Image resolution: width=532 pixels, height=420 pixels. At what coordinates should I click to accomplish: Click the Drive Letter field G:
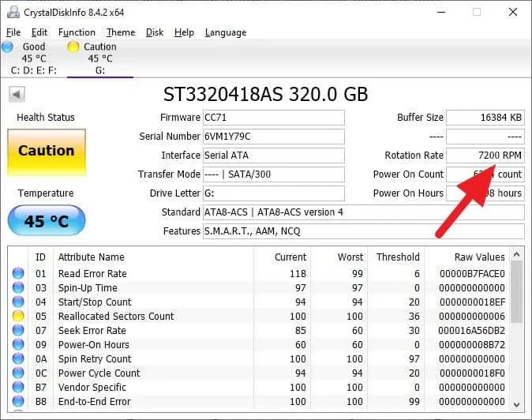click(273, 193)
